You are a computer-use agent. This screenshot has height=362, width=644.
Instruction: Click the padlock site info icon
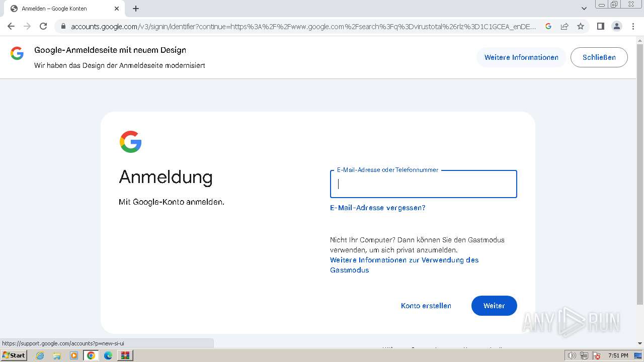[63, 26]
